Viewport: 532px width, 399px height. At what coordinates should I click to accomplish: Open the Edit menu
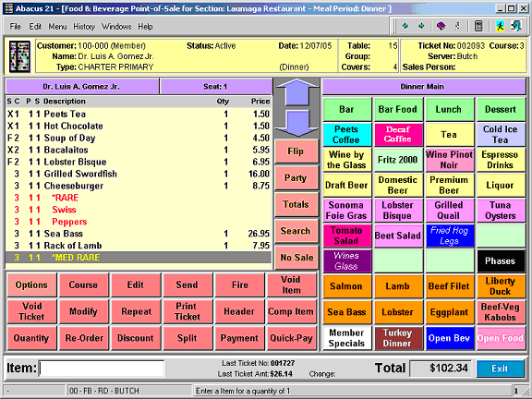(x=35, y=27)
